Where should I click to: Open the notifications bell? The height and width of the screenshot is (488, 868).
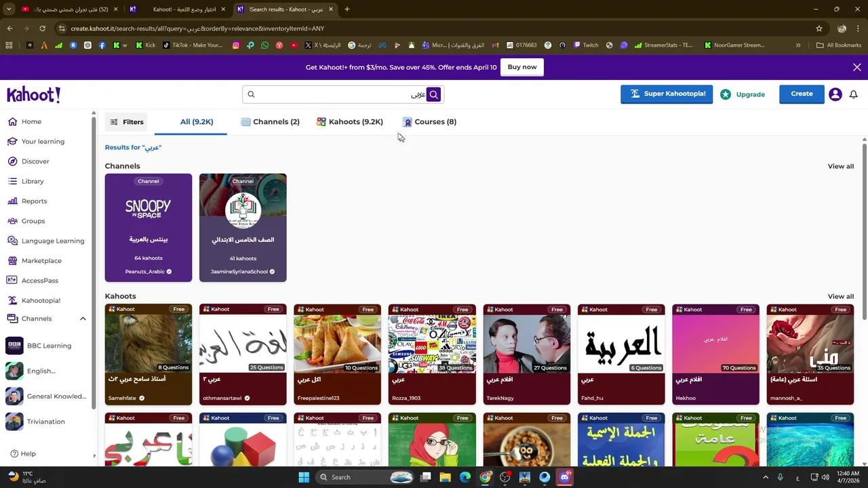click(854, 95)
